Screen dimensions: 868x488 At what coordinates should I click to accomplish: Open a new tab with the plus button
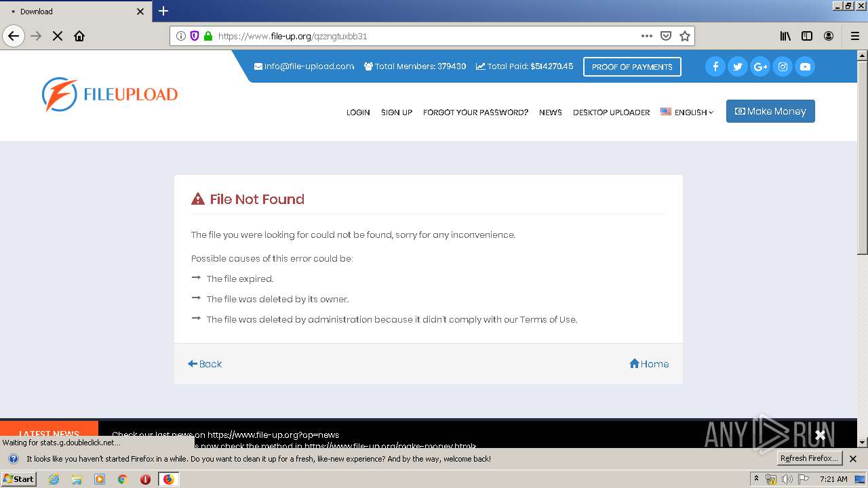pos(163,11)
